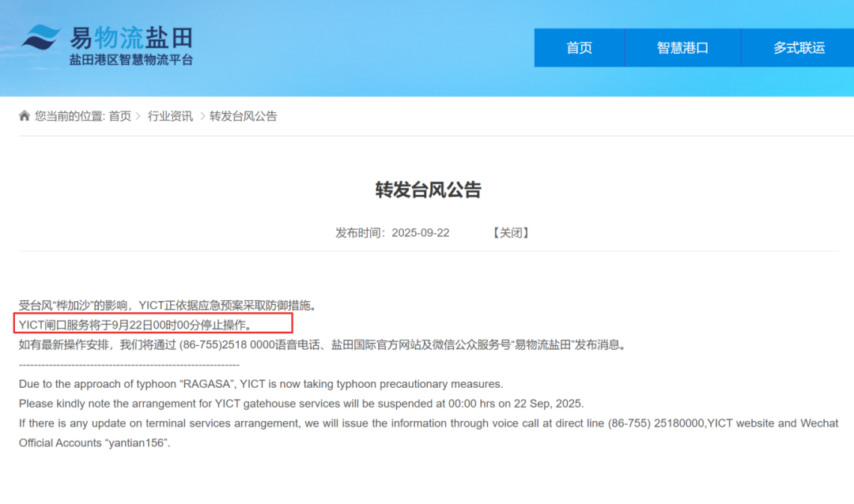The height and width of the screenshot is (504, 854).
Task: Switch to the 智慧港口 navigation tab
Action: pos(682,48)
